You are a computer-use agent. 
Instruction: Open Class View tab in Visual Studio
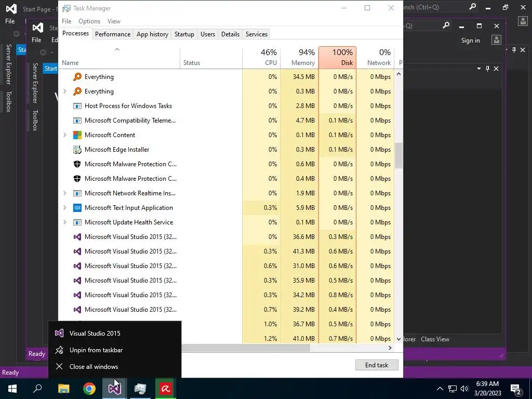click(435, 339)
